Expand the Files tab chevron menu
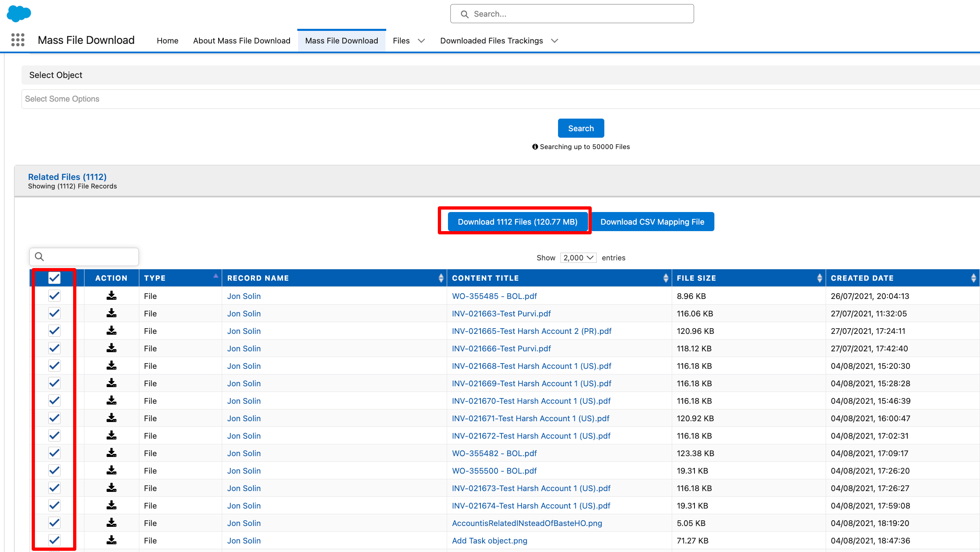 [x=422, y=41]
